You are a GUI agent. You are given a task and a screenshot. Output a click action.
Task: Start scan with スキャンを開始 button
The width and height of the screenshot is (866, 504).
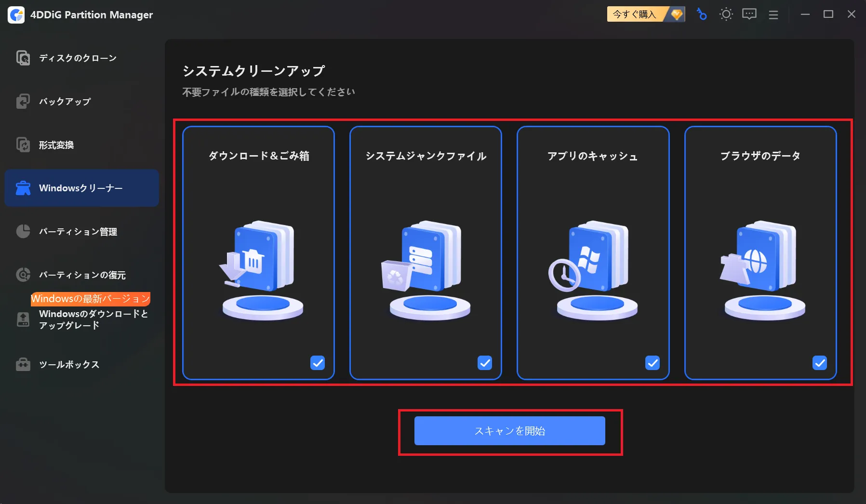(510, 431)
